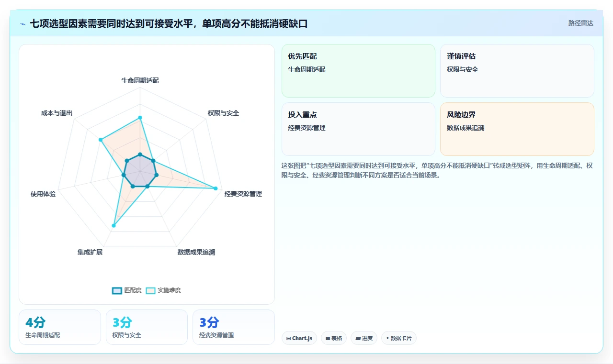The image size is (613, 364).
Task: Click the 4分 生命周期适配 stat card
Action: (60, 327)
